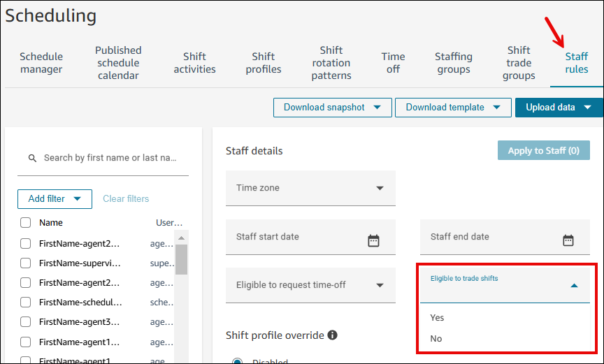Click the Download template arrow icon
604x364 pixels.
497,108
